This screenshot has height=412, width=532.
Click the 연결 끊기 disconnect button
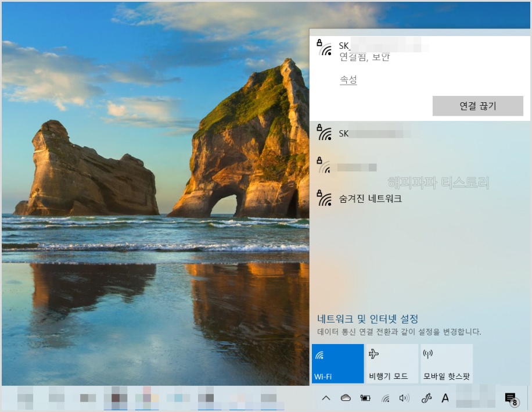[478, 106]
